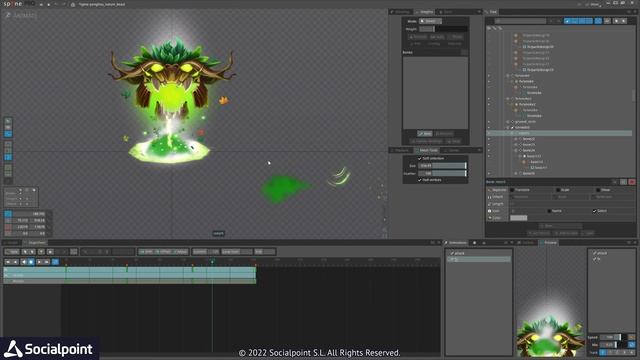Go to next keyframe in timeline
Viewport: 640px width, 360px height.
pyautogui.click(x=39, y=262)
